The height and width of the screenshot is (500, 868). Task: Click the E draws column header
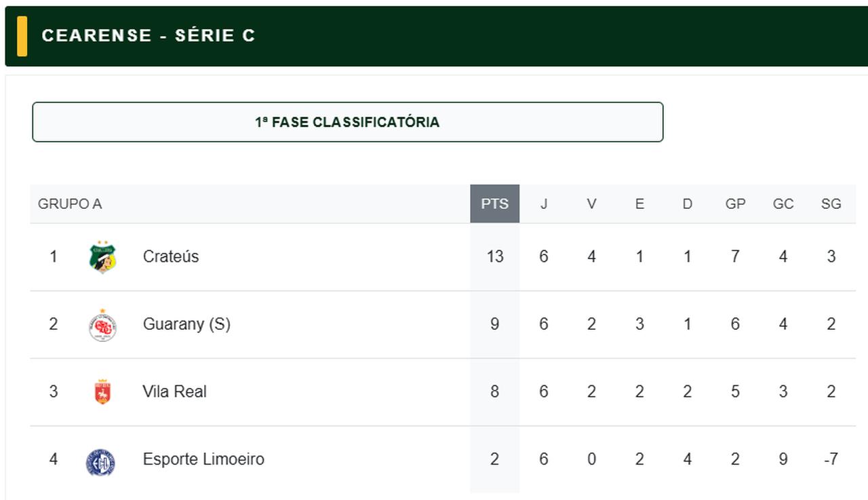(639, 204)
